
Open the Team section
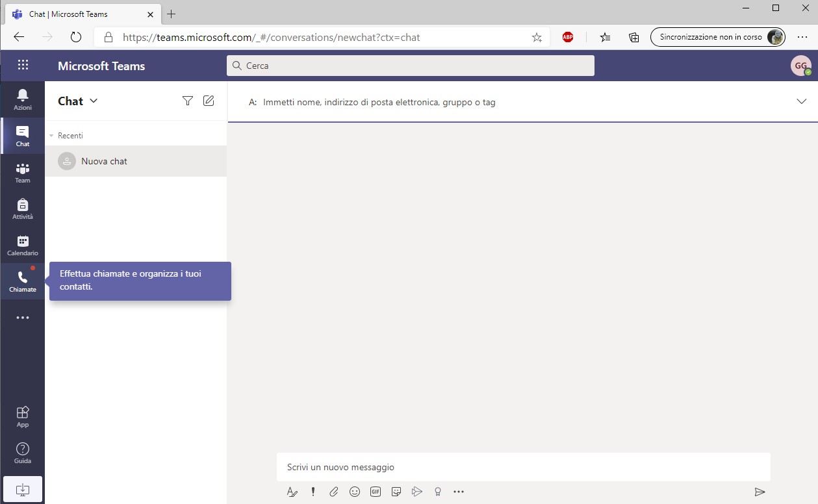[x=23, y=172]
